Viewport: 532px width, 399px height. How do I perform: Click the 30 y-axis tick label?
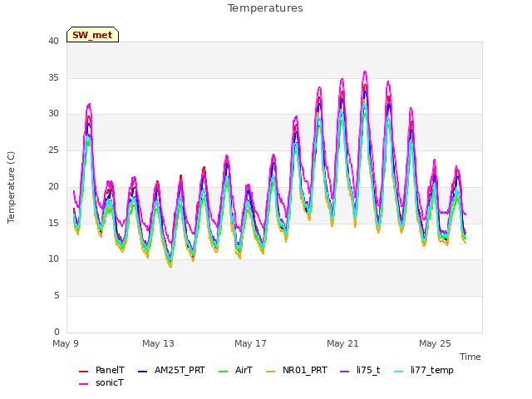[x=53, y=114]
